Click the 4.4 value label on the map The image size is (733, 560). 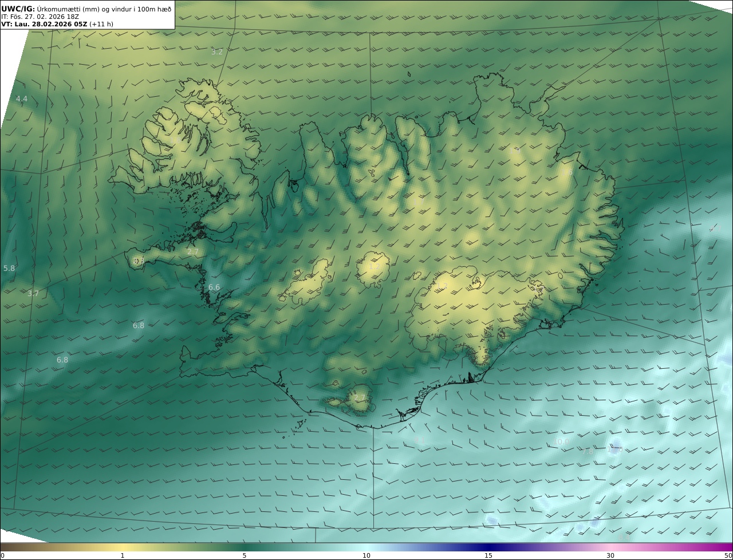click(22, 99)
